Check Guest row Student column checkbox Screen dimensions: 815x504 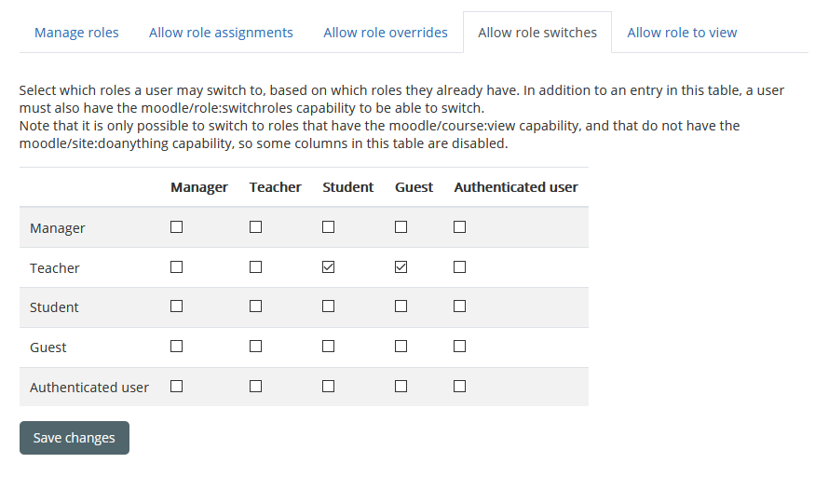click(328, 347)
